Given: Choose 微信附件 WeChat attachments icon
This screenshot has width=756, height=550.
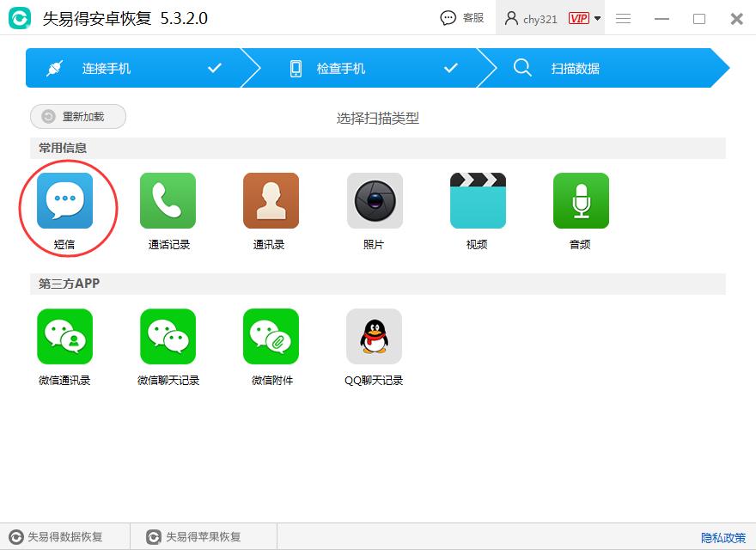Looking at the screenshot, I should click(271, 335).
